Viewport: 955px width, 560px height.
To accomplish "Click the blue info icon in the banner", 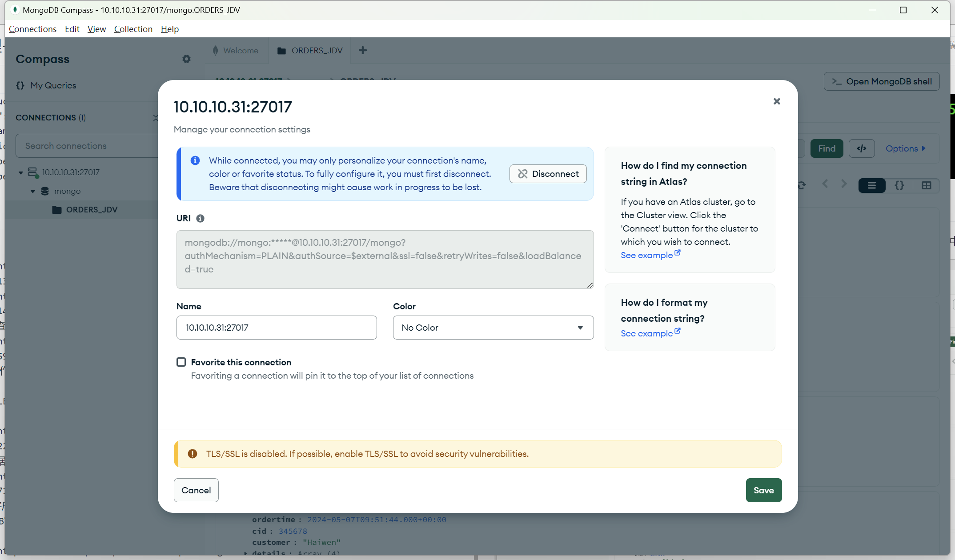I will (195, 160).
